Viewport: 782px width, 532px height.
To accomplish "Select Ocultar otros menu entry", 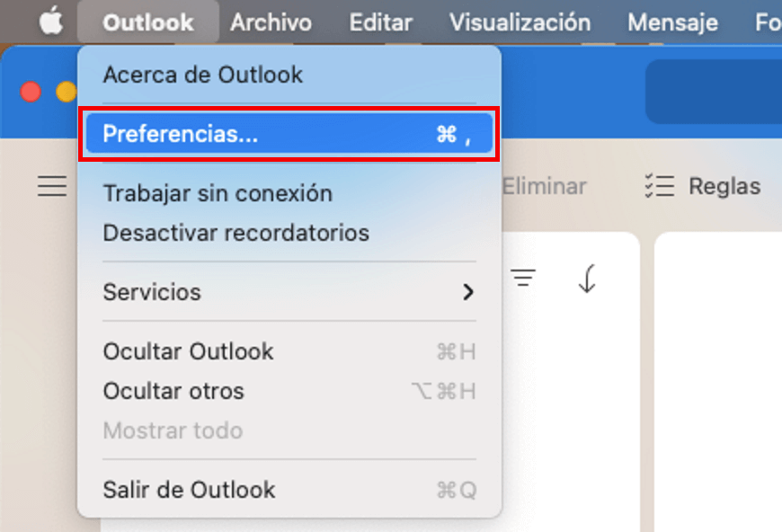I will [x=289, y=391].
